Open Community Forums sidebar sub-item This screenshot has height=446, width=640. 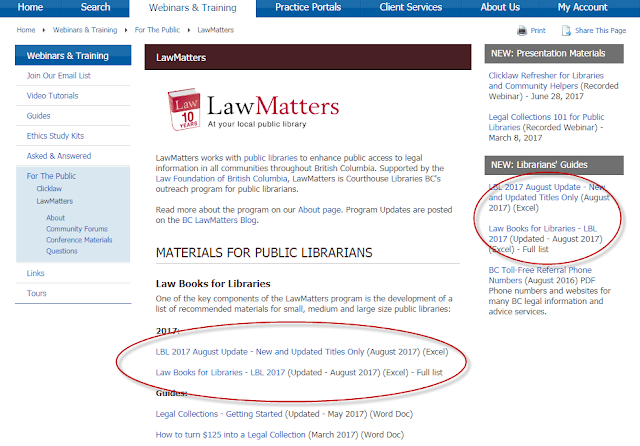tap(77, 229)
